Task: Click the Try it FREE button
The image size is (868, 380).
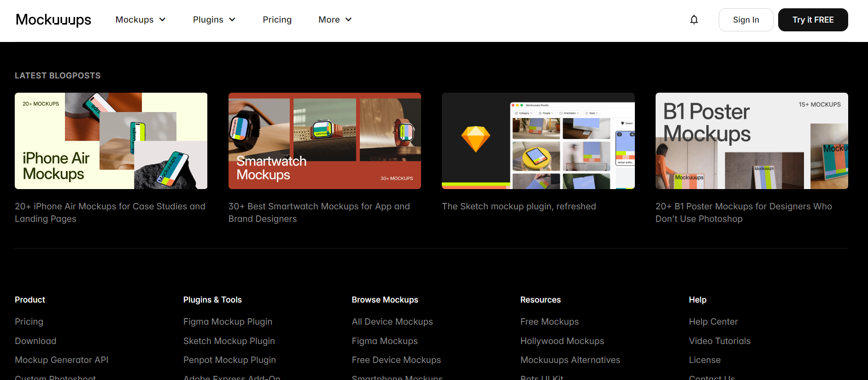Action: [x=813, y=20]
